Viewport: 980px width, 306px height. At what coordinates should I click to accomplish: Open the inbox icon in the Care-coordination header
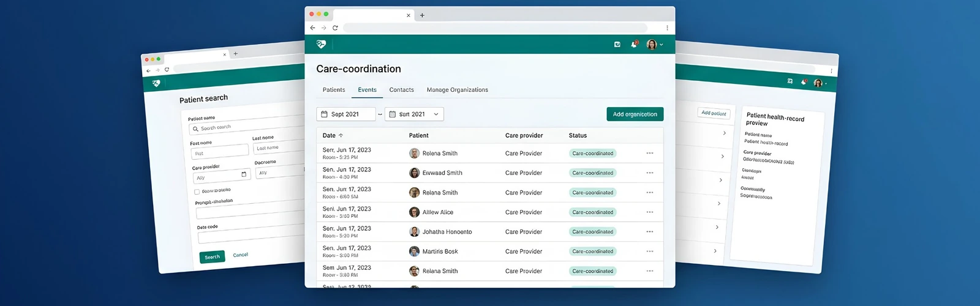coord(617,45)
